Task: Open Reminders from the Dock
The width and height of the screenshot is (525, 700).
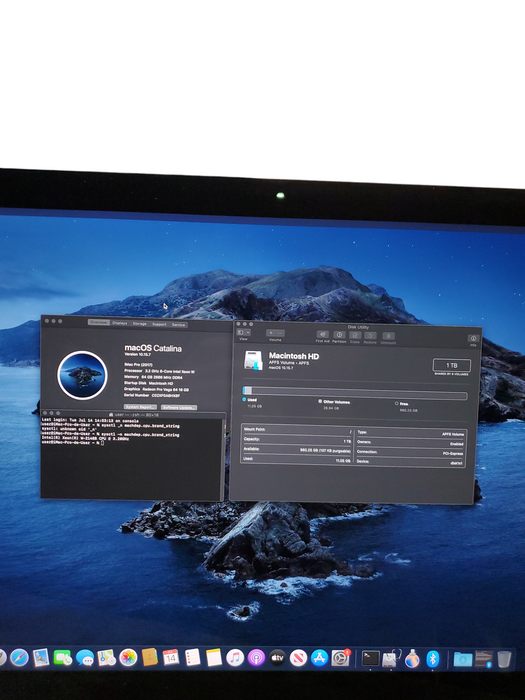Action: click(x=192, y=658)
